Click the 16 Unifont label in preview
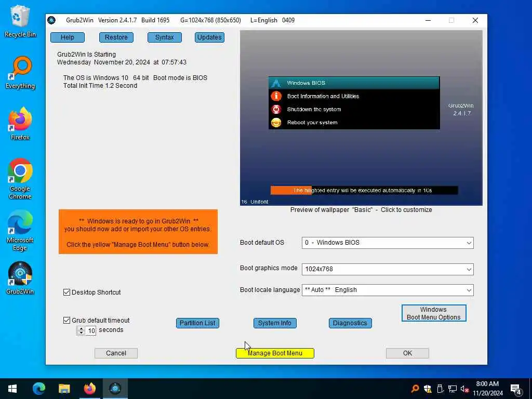532x399 pixels. [255, 202]
